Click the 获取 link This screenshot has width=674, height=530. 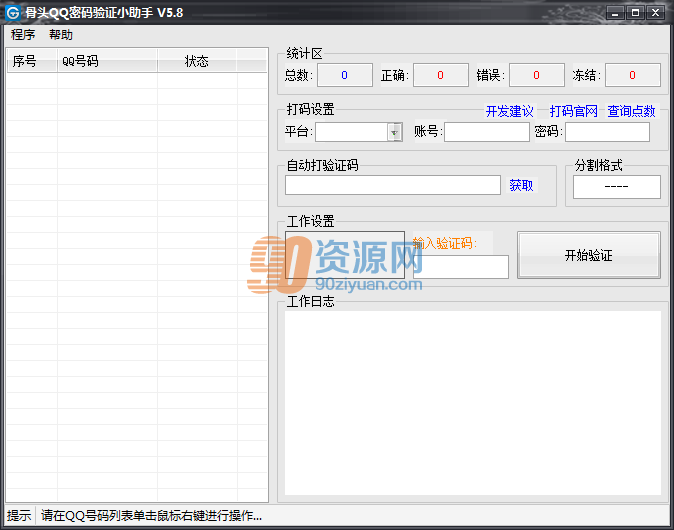pos(521,185)
